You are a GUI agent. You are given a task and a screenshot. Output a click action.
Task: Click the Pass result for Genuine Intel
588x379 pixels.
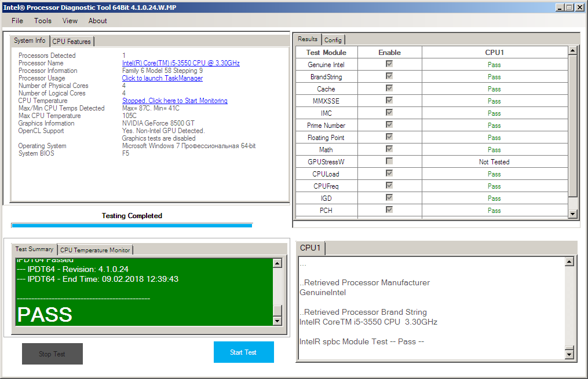[x=494, y=65]
